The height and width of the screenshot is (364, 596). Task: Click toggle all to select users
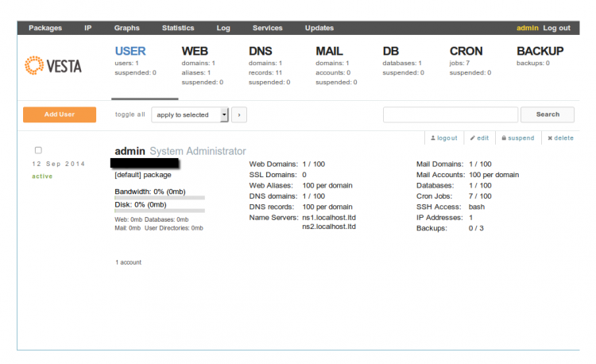130,114
